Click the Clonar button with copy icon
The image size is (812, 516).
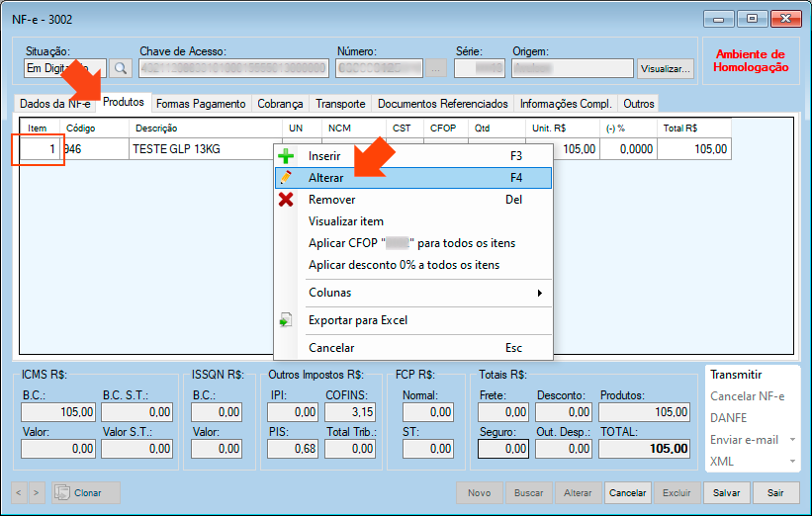click(x=85, y=492)
